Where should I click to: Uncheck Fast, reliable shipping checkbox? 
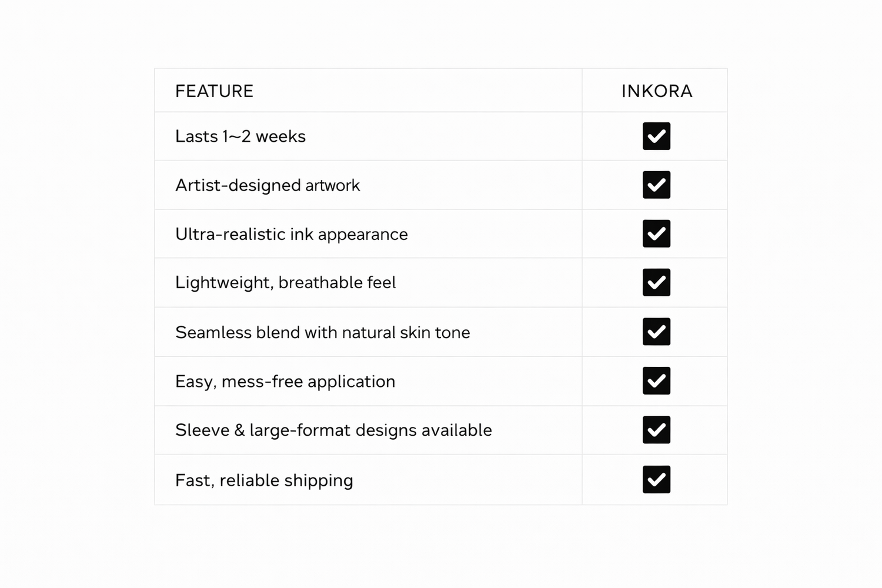[x=656, y=479]
